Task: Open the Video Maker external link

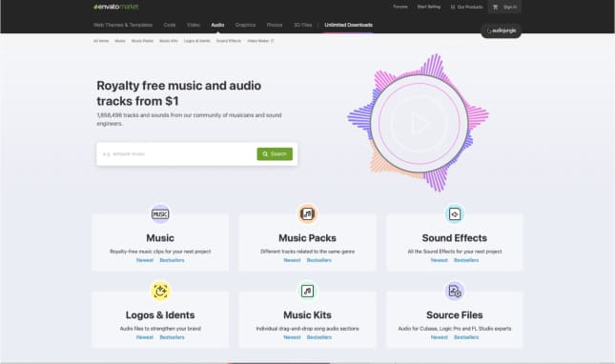Action: 260,41
